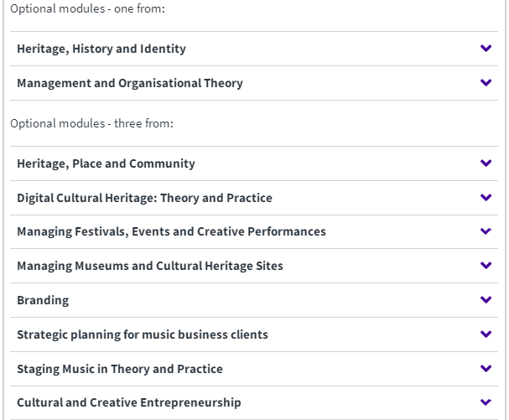Image resolution: width=509 pixels, height=420 pixels.
Task: Click the chevron beside Staging Music in Theory
Action: tap(486, 369)
